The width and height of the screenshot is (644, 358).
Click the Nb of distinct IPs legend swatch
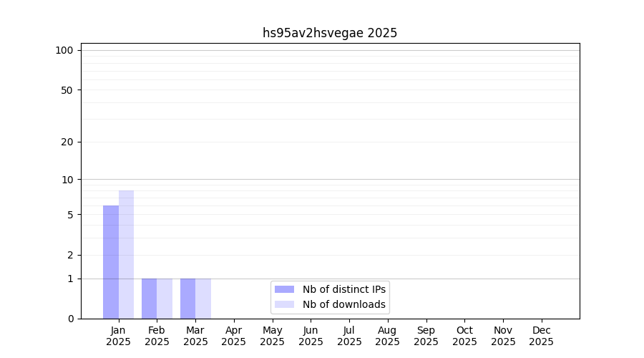click(284, 289)
